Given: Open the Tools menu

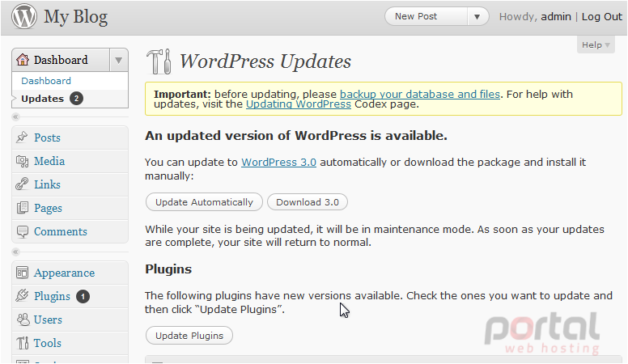Looking at the screenshot, I should [x=48, y=343].
